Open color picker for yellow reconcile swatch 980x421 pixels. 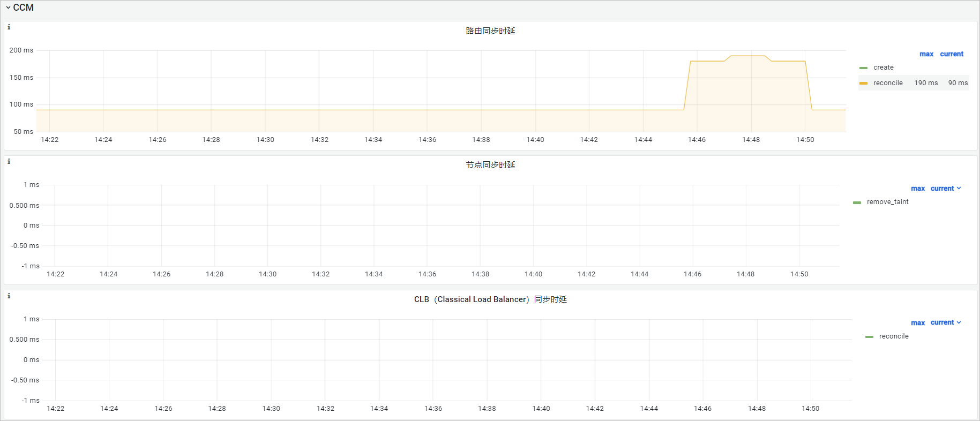(863, 83)
